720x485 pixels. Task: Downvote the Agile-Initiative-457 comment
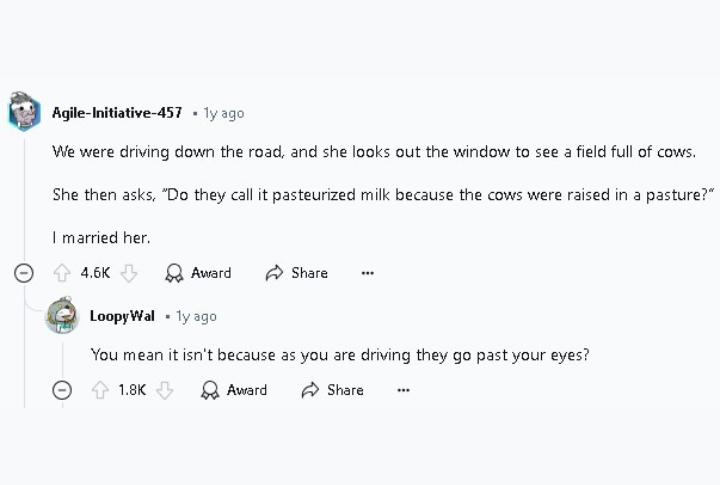(129, 273)
